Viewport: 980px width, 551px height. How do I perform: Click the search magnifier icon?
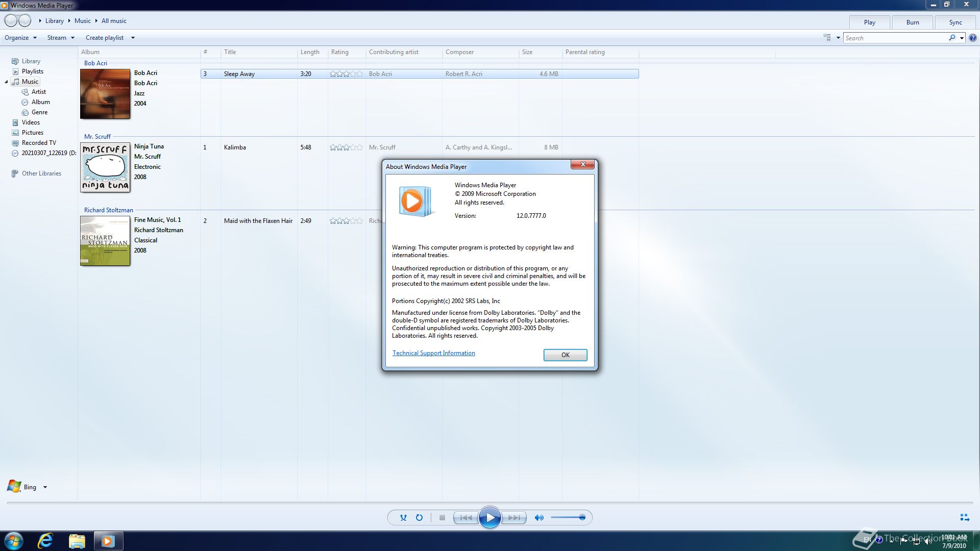coord(952,38)
